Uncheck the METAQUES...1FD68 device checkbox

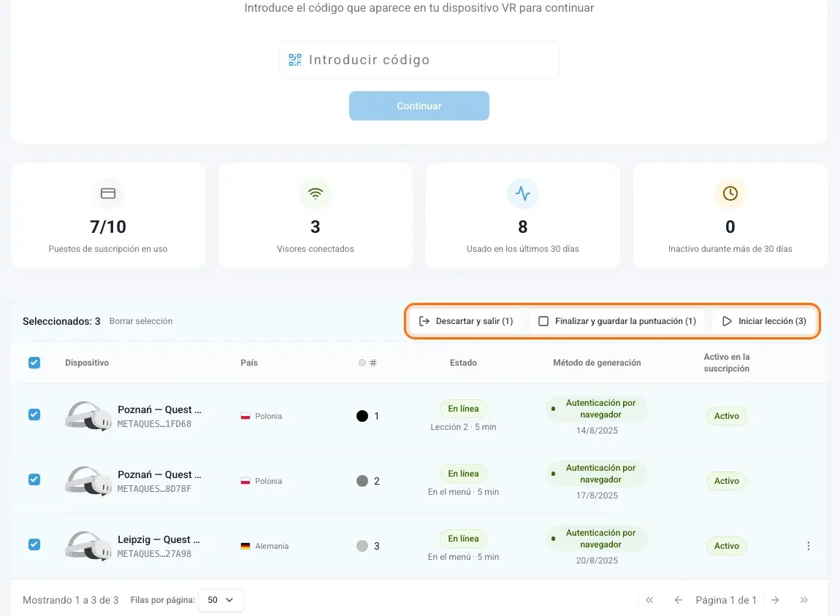tap(34, 415)
